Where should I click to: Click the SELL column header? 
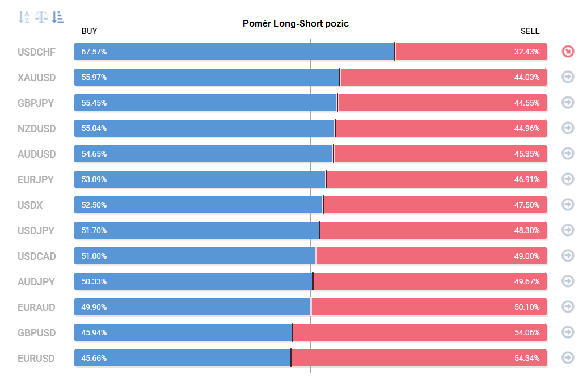[x=530, y=31]
